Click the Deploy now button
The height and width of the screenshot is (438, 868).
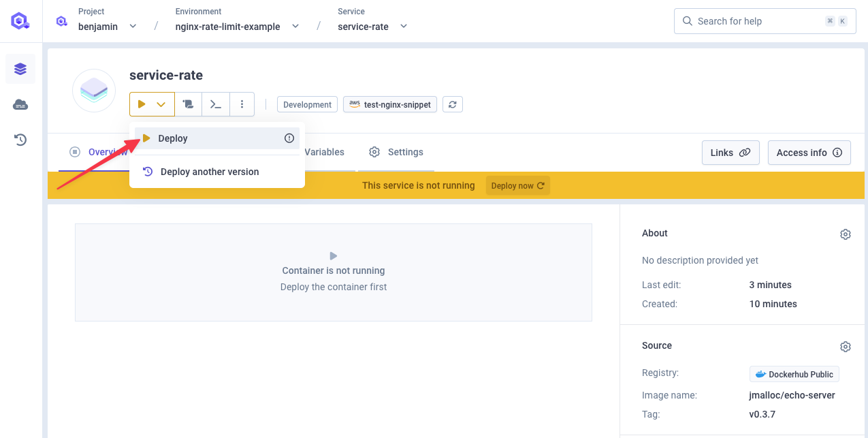coord(517,185)
